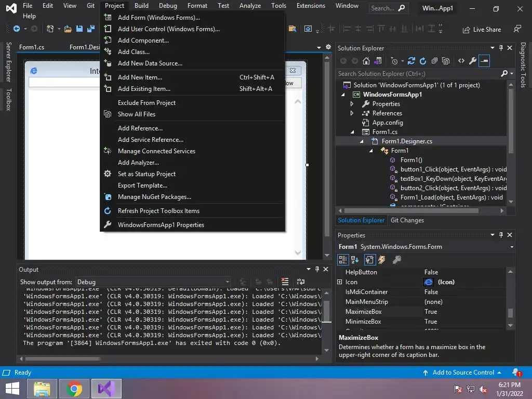Image resolution: width=532 pixels, height=399 pixels.
Task: Open Properties wrench in Solution Explorer toolbar
Action: tap(473, 61)
